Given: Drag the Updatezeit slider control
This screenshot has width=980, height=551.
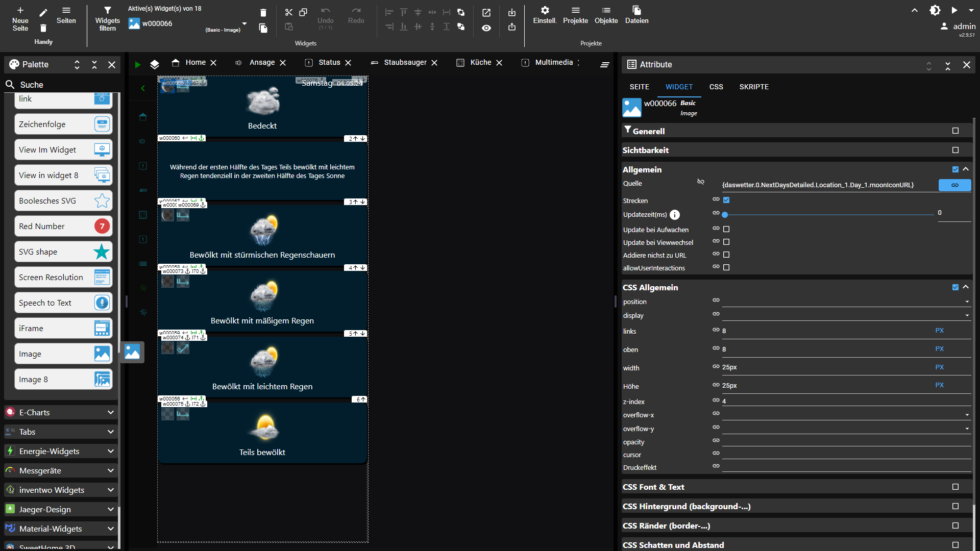Looking at the screenshot, I should [x=726, y=214].
